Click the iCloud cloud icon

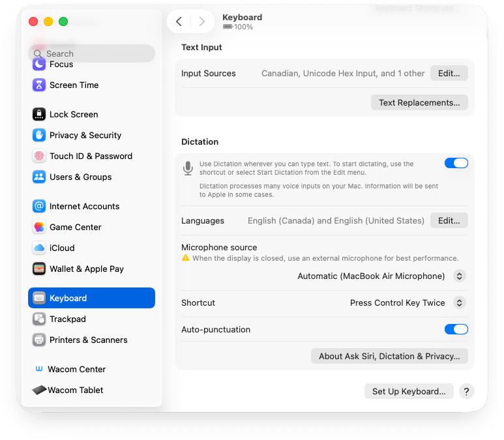click(x=39, y=248)
